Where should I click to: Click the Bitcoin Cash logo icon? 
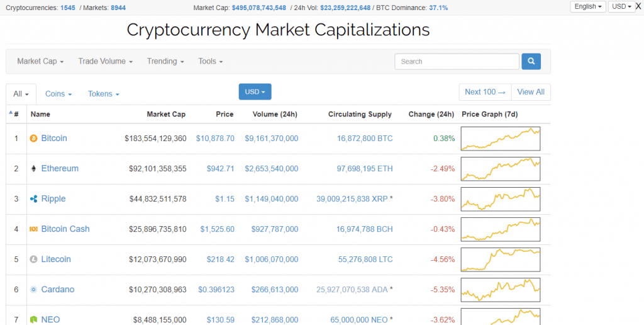point(34,229)
